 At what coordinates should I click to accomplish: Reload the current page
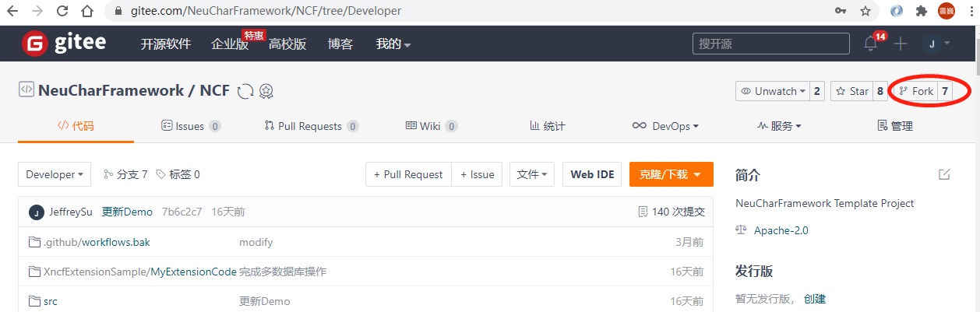click(x=62, y=12)
